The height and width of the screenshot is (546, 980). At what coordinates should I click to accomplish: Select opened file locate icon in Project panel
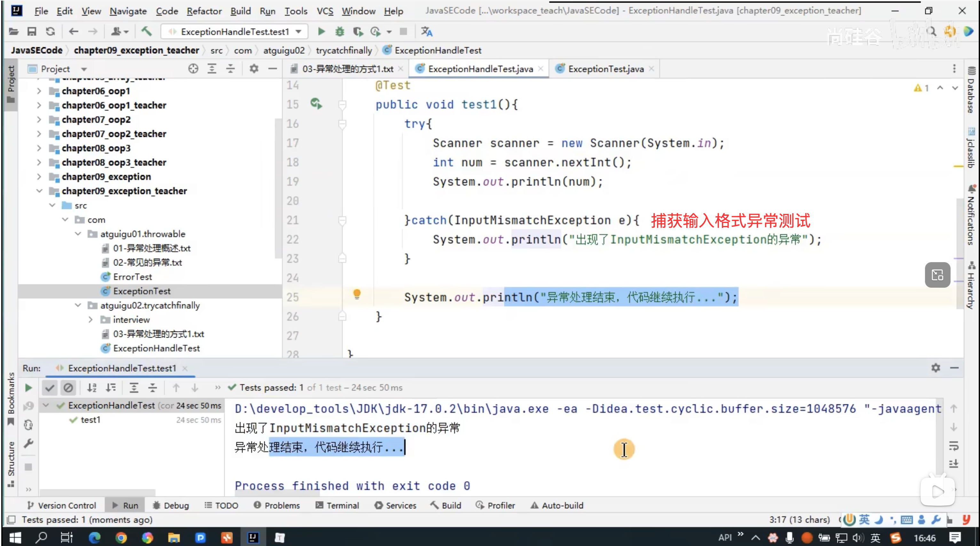tap(193, 69)
